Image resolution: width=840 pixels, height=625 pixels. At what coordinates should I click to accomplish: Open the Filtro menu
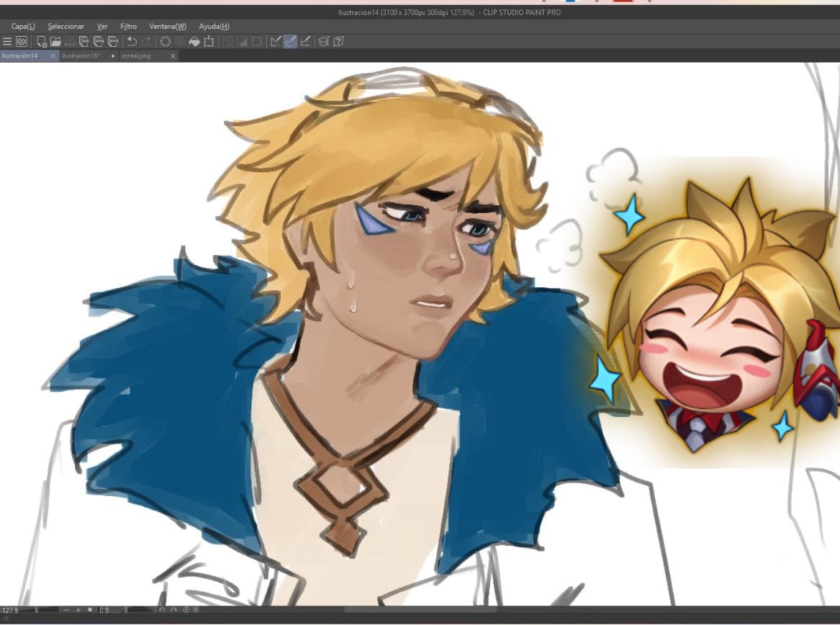click(x=129, y=26)
